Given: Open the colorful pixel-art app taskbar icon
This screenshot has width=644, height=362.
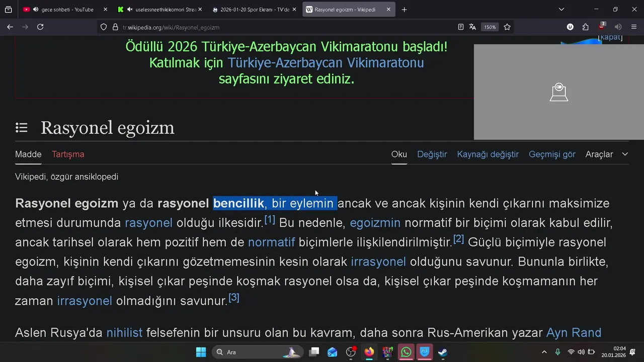Looking at the screenshot, I should coord(387,352).
